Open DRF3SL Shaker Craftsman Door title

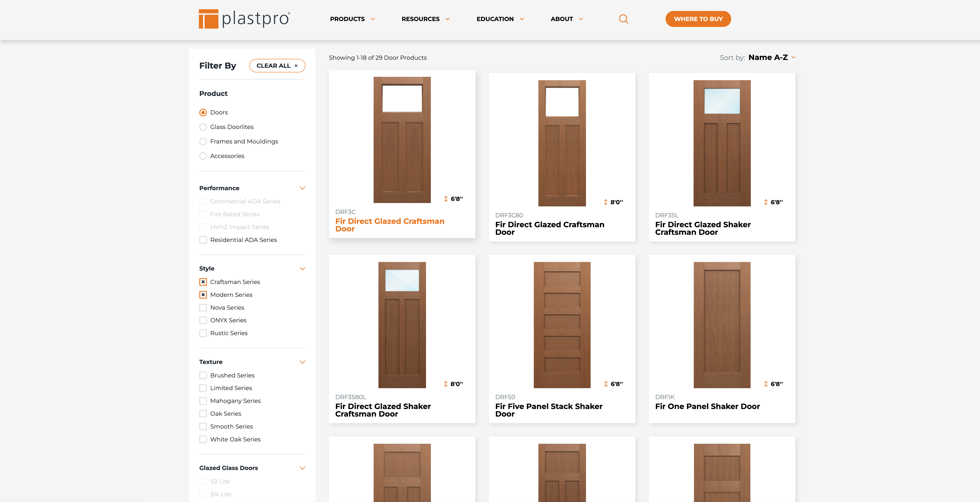[x=703, y=228]
